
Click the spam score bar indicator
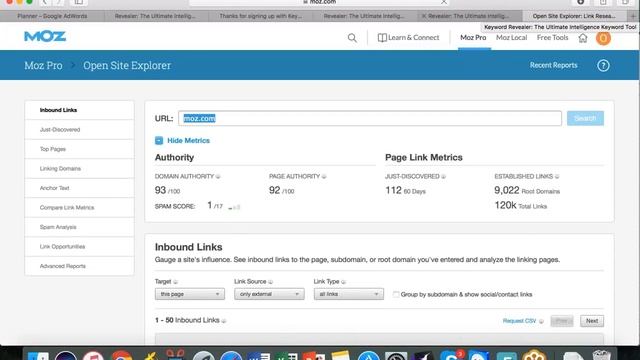(234, 207)
